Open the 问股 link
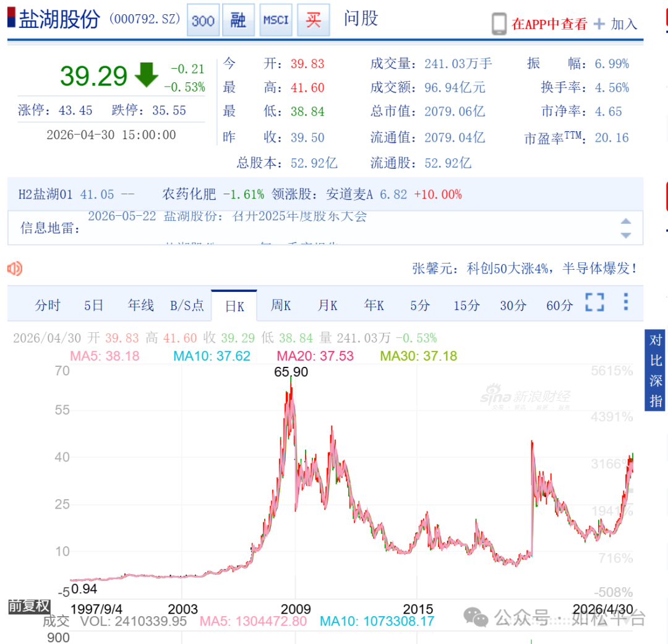668x644 pixels. coord(361,19)
